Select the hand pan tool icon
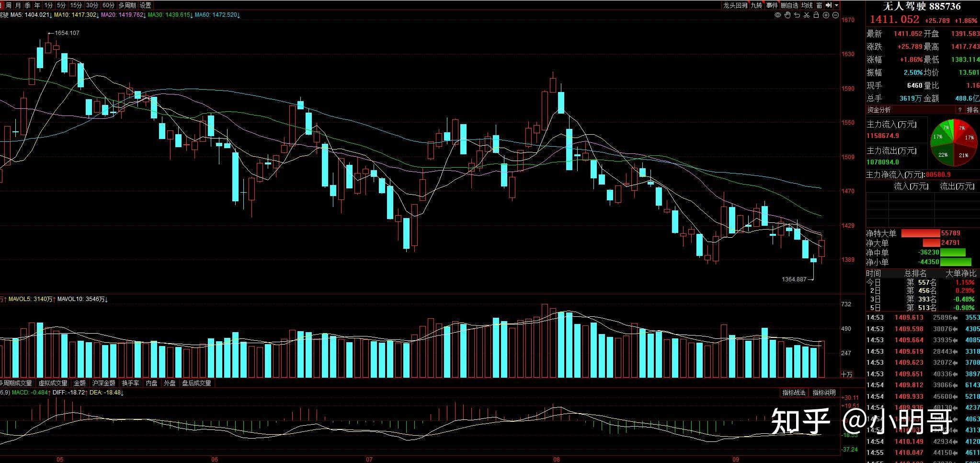The height and width of the screenshot is (463, 980). (x=787, y=15)
